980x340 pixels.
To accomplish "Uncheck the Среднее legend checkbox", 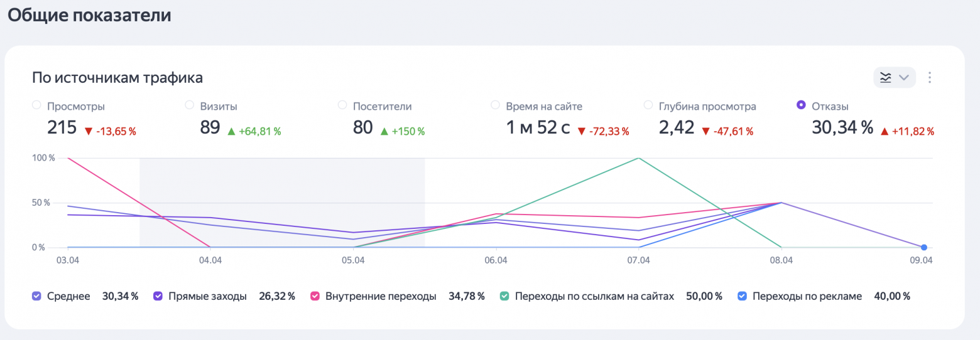I will click(x=36, y=296).
